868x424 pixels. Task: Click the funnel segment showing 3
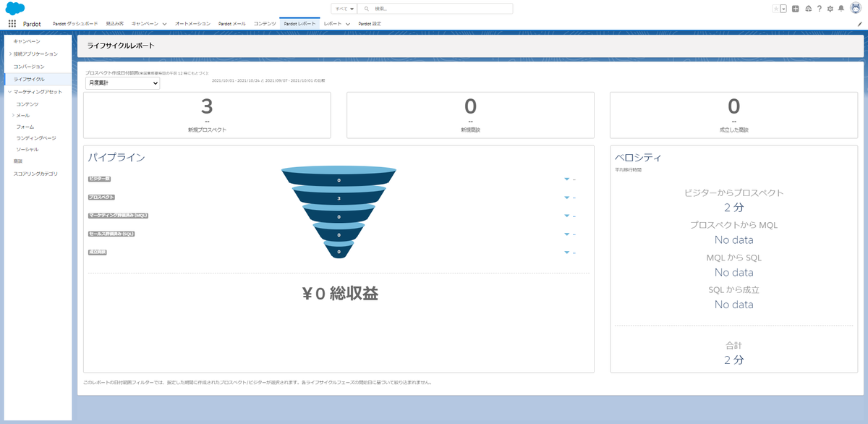point(339,197)
